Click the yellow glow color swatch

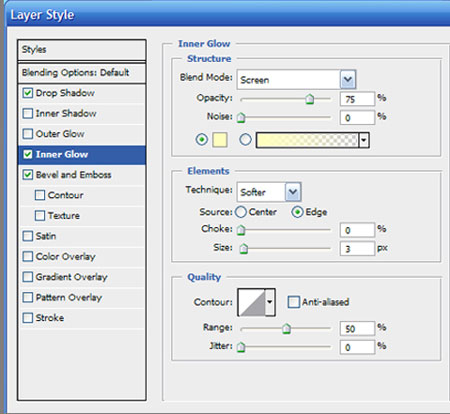tap(220, 140)
